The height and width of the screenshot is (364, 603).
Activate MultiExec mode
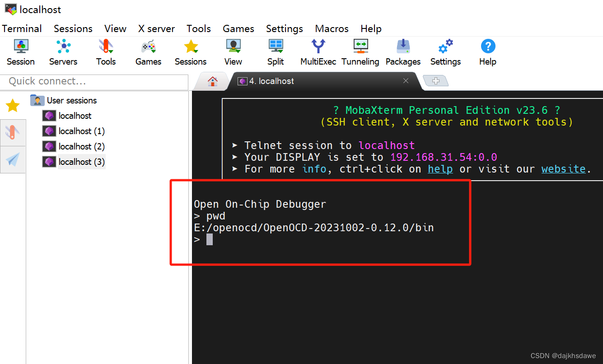[318, 52]
